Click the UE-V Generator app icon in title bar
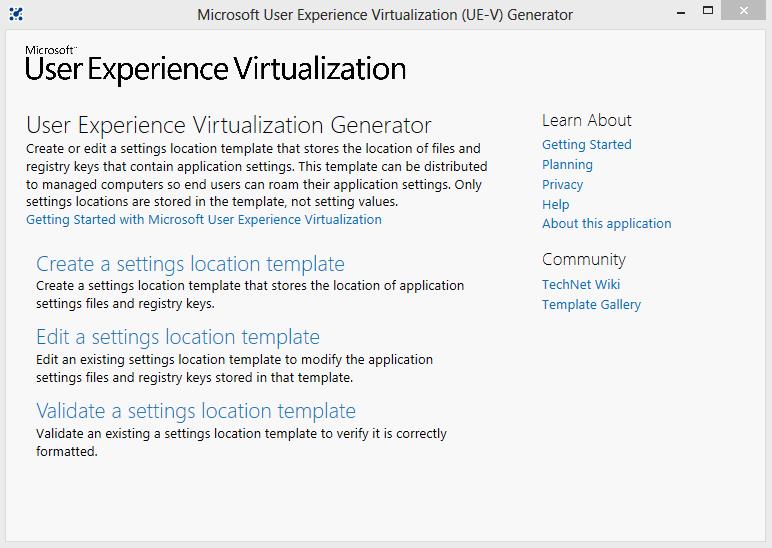The height and width of the screenshot is (548, 772). tap(16, 14)
